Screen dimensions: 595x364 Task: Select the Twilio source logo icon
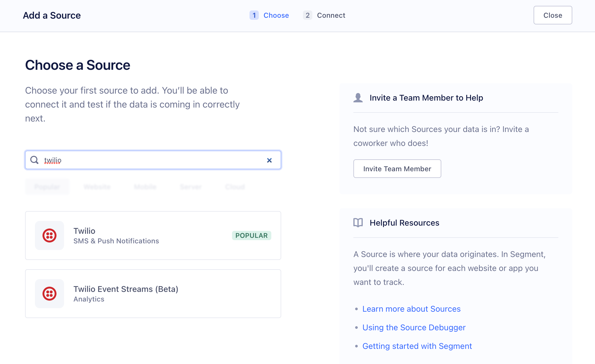coord(49,235)
